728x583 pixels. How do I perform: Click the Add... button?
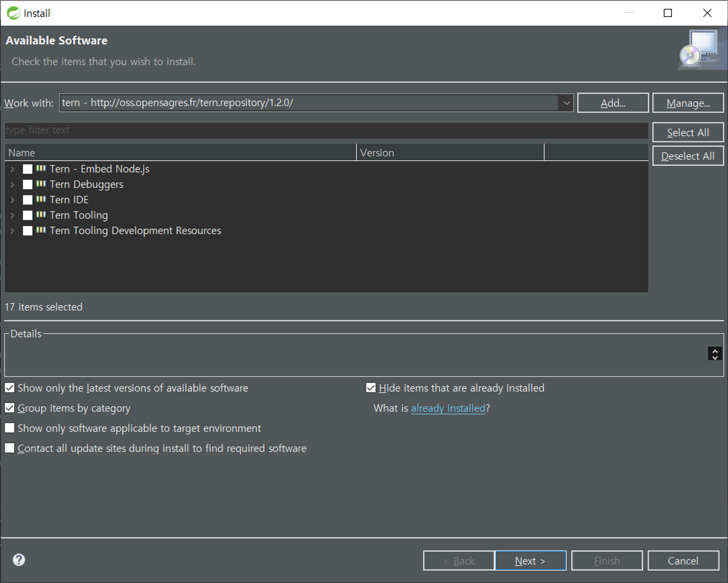point(613,103)
